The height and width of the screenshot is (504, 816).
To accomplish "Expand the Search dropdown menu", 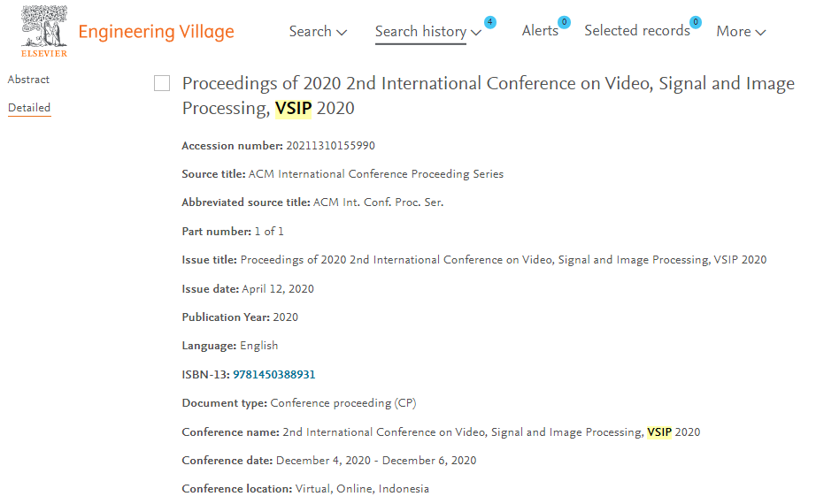I will [318, 32].
